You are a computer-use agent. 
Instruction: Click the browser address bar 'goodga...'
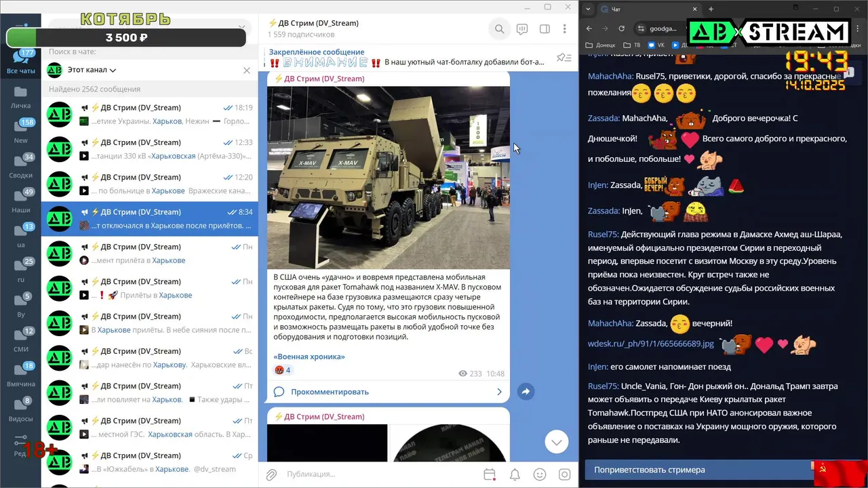tap(663, 28)
